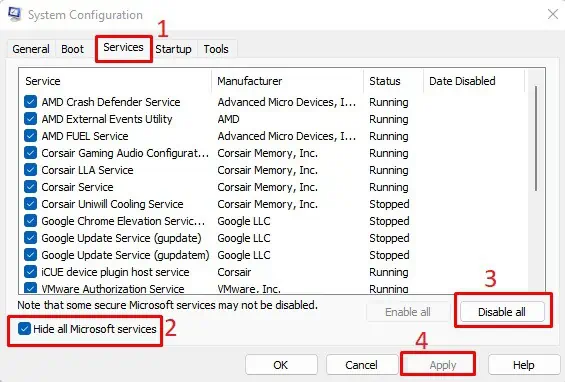Toggle checkbox for Corsair Service row

31,187
